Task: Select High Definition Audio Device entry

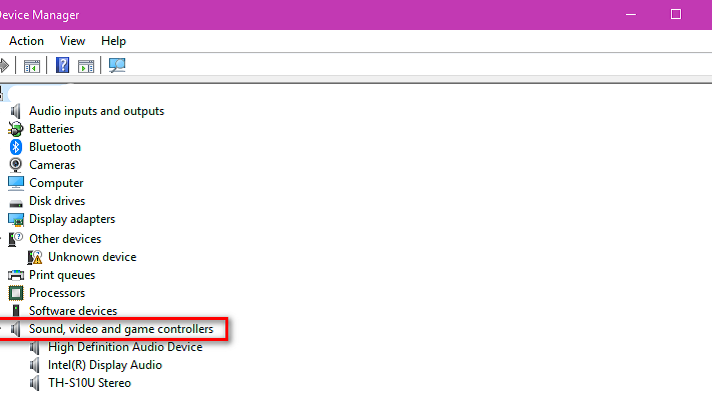Action: pos(125,347)
